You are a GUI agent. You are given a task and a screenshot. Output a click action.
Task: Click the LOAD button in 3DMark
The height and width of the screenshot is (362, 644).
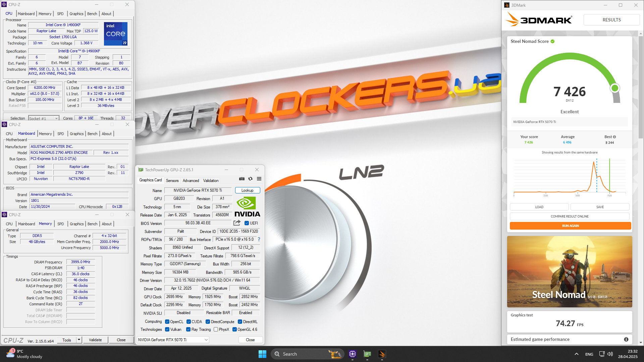coord(539,207)
